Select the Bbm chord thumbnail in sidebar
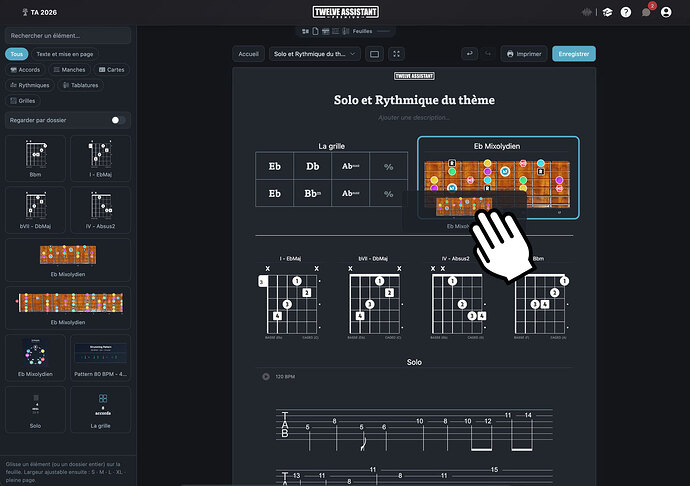The width and height of the screenshot is (690, 486). pos(35,158)
